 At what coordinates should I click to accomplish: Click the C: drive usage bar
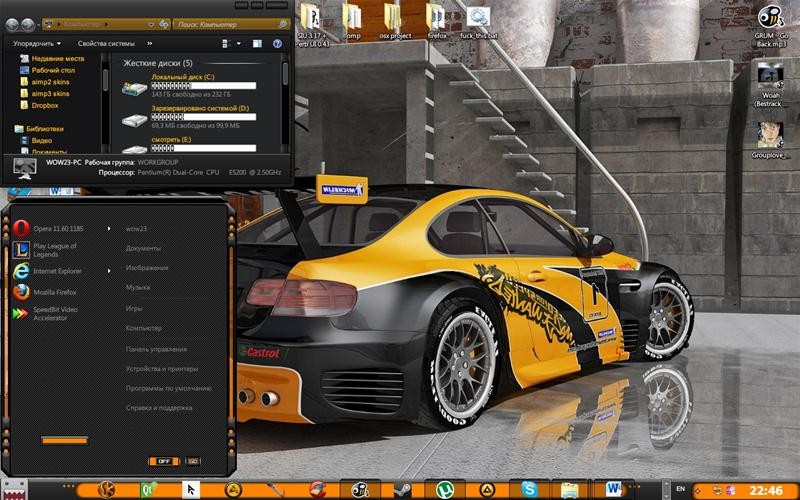(204, 86)
